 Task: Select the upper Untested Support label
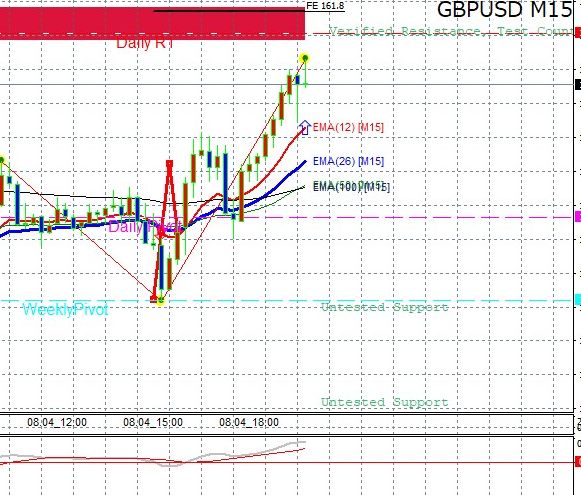tap(385, 307)
